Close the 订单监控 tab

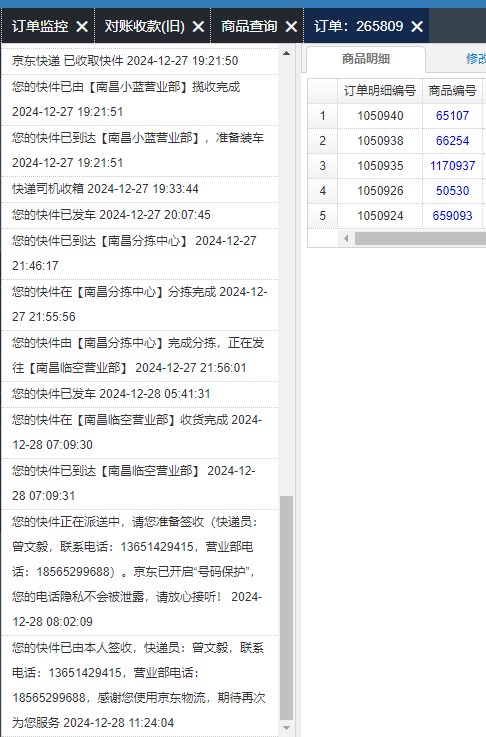point(82,26)
